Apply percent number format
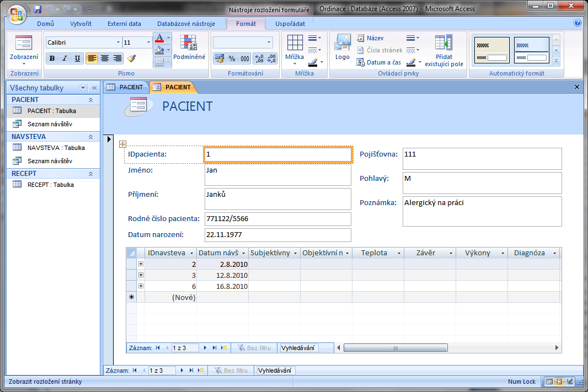Screen dimensions: 588x392 click(232, 58)
